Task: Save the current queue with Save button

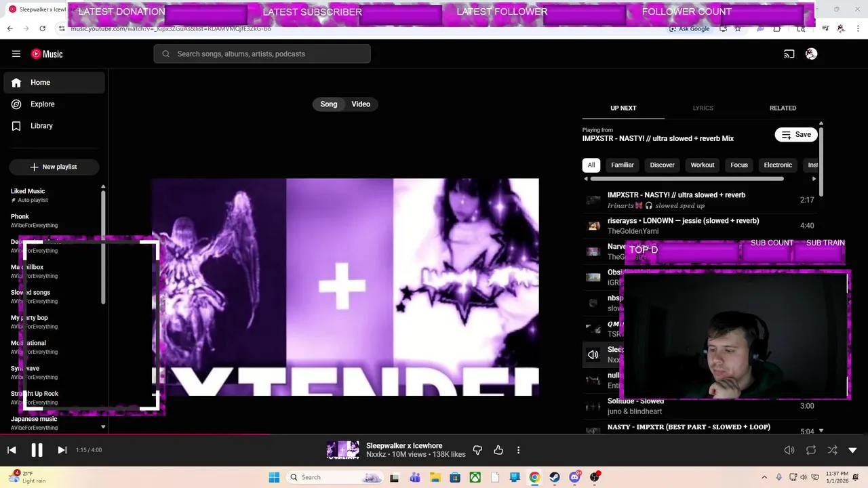Action: click(x=796, y=135)
